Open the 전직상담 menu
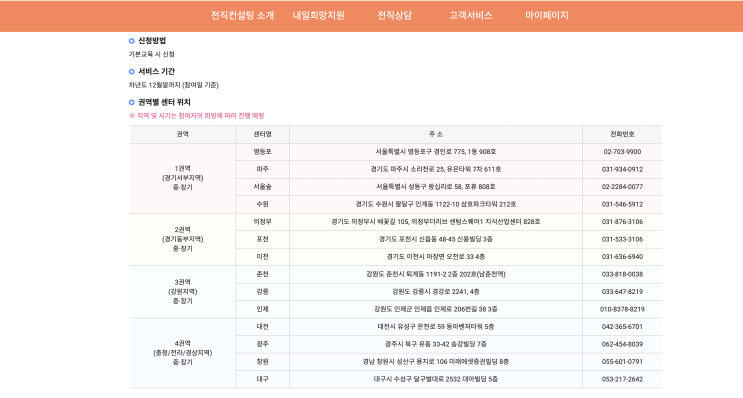The width and height of the screenshot is (743, 398). tap(394, 16)
